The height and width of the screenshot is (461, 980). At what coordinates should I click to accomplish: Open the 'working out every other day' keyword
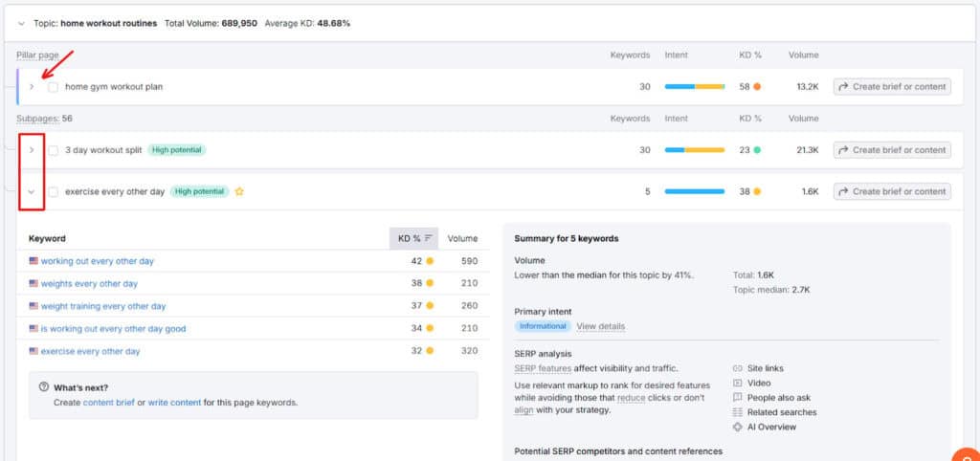click(98, 261)
